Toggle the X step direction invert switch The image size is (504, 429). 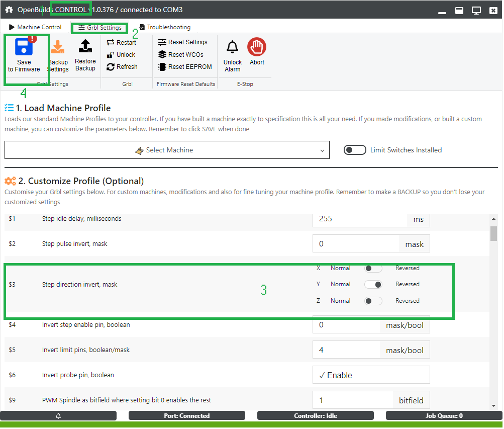[373, 269]
